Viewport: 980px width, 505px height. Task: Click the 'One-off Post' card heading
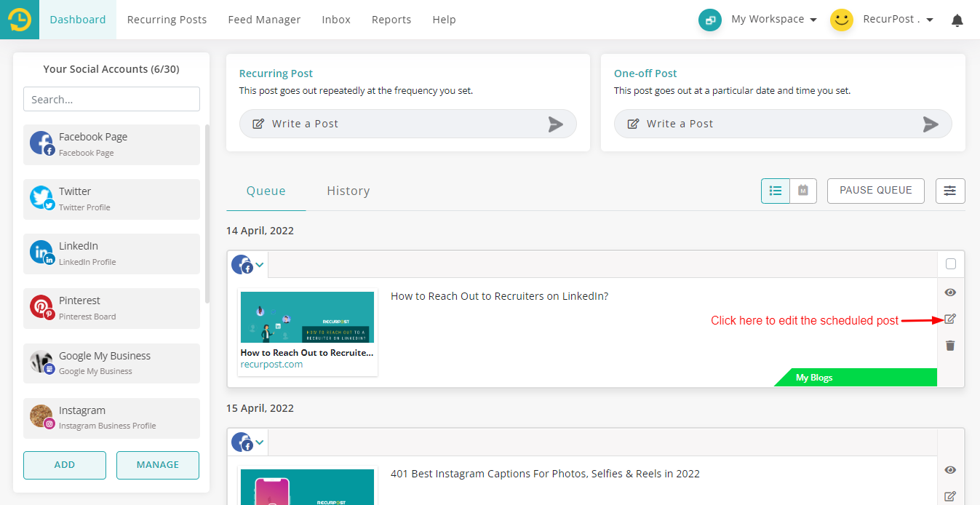click(646, 73)
